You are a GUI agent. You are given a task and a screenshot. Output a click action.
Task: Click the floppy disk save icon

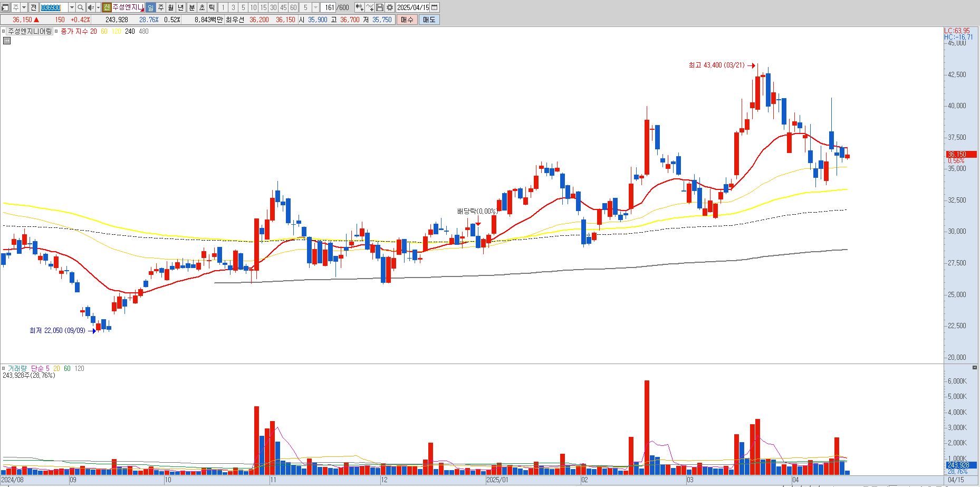point(379,7)
